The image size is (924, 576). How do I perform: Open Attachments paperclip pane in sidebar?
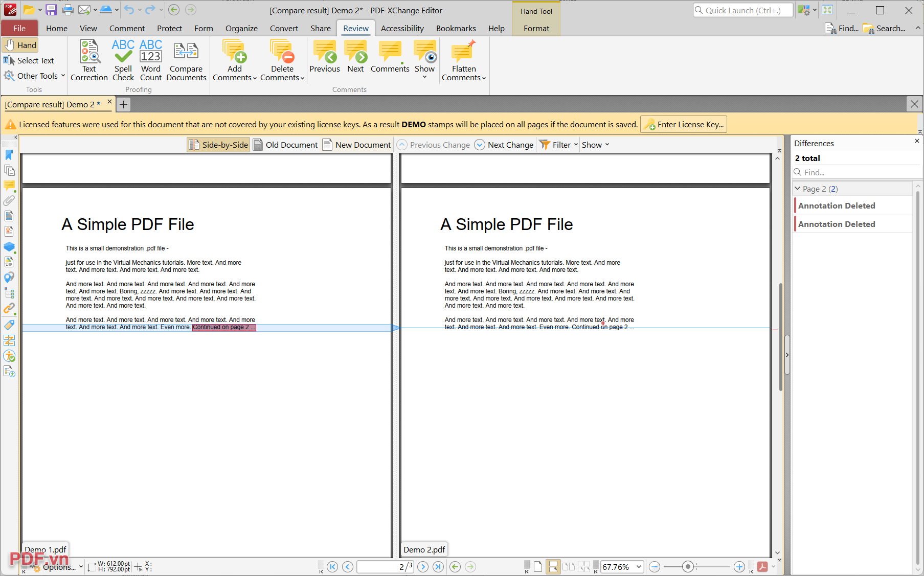pyautogui.click(x=9, y=201)
